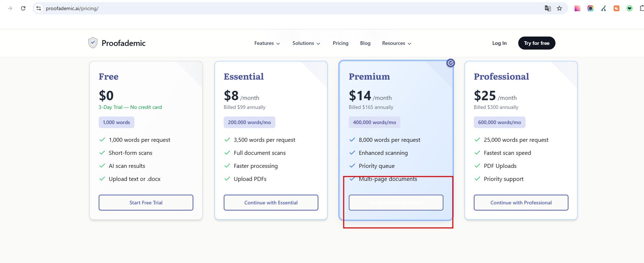This screenshot has width=644, height=263.
Task: Select Continue with Professional plan
Action: pos(521,203)
